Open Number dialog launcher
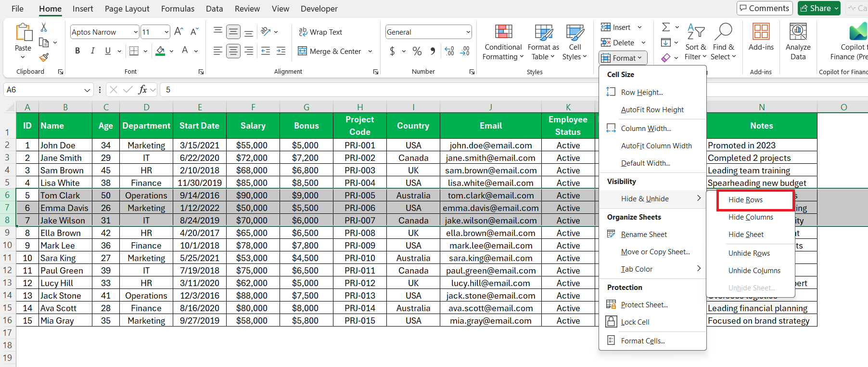The image size is (868, 367). click(472, 72)
